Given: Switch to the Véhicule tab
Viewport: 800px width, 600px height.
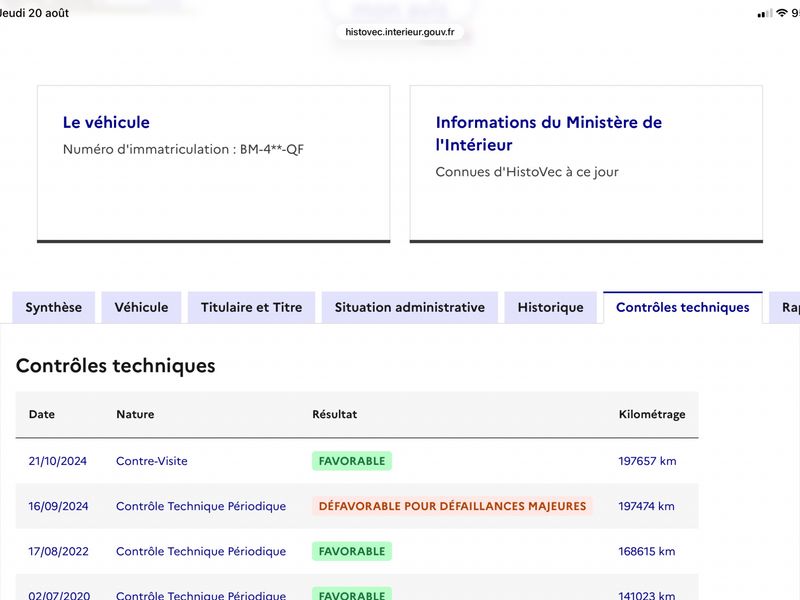Looking at the screenshot, I should (141, 307).
